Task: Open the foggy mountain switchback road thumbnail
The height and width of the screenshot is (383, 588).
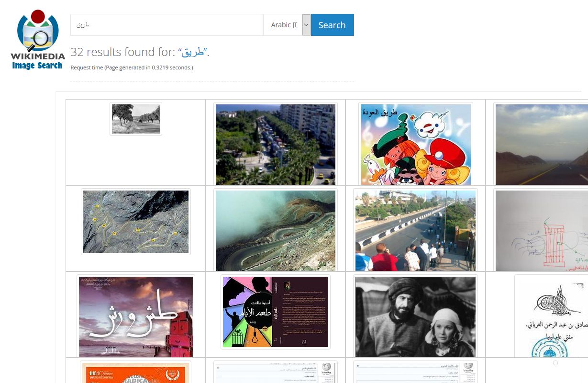Action: pos(276,230)
